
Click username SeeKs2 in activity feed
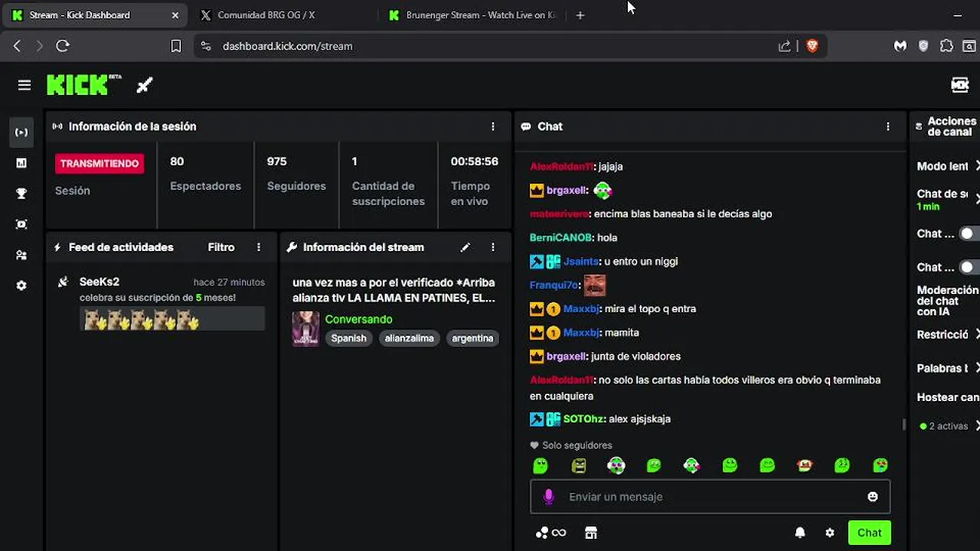[100, 282]
